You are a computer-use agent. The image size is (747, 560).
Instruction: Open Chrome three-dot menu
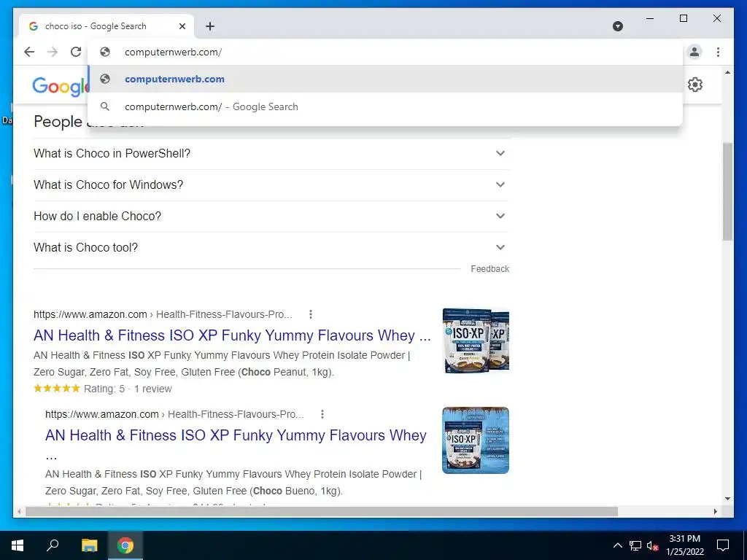tap(718, 52)
